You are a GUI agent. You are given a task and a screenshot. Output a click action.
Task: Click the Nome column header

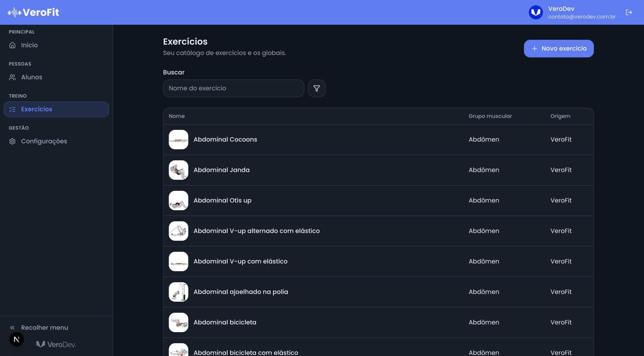pos(177,116)
